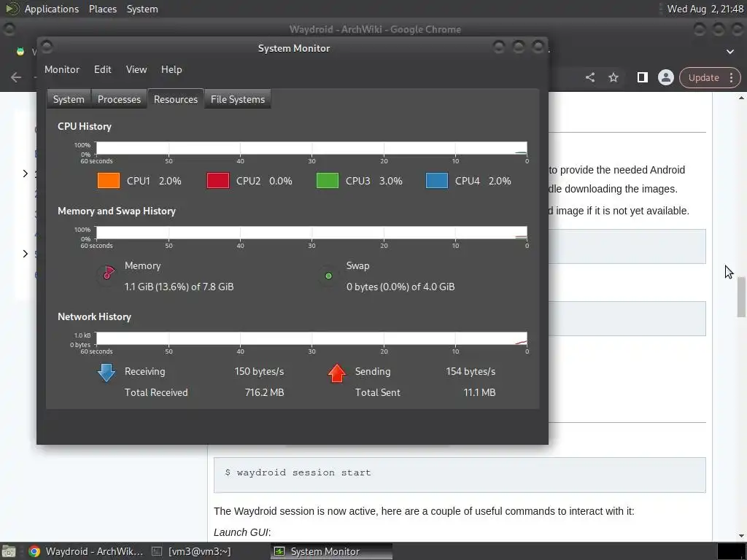This screenshot has width=747, height=560.
Task: Click the CPU3 green color swatch
Action: click(328, 181)
